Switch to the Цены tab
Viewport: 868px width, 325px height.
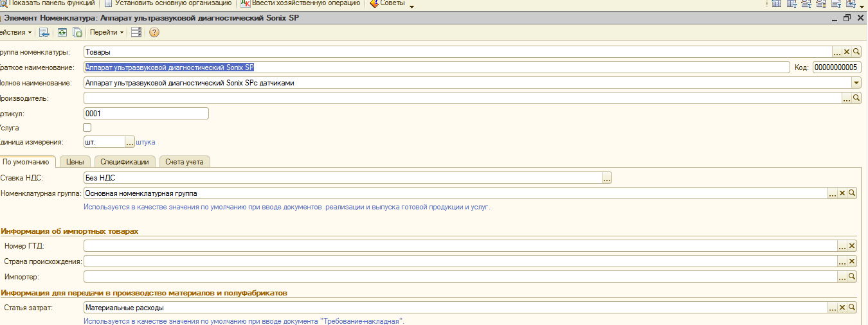75,162
